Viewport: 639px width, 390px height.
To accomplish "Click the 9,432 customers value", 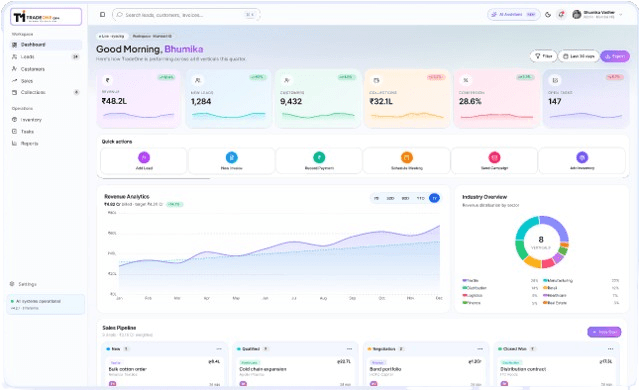I will pos(291,101).
